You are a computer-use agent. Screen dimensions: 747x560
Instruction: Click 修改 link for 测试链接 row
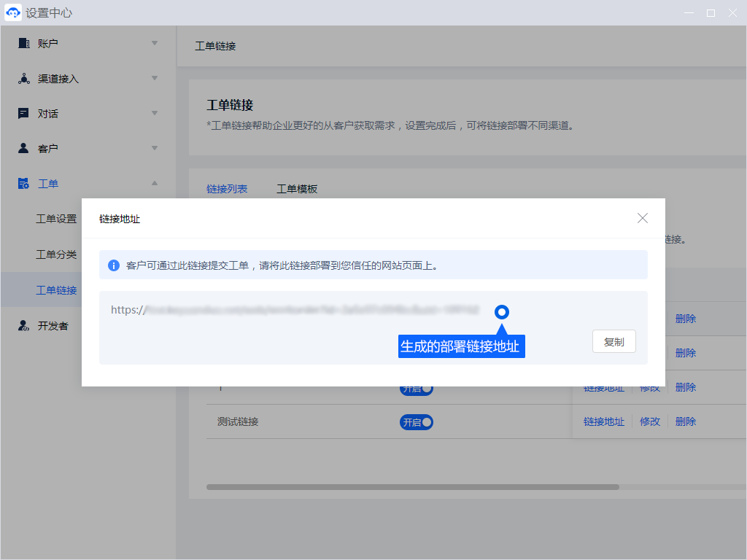point(650,421)
